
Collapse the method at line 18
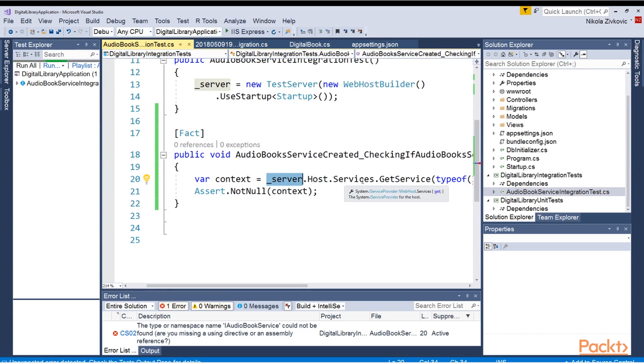point(163,154)
